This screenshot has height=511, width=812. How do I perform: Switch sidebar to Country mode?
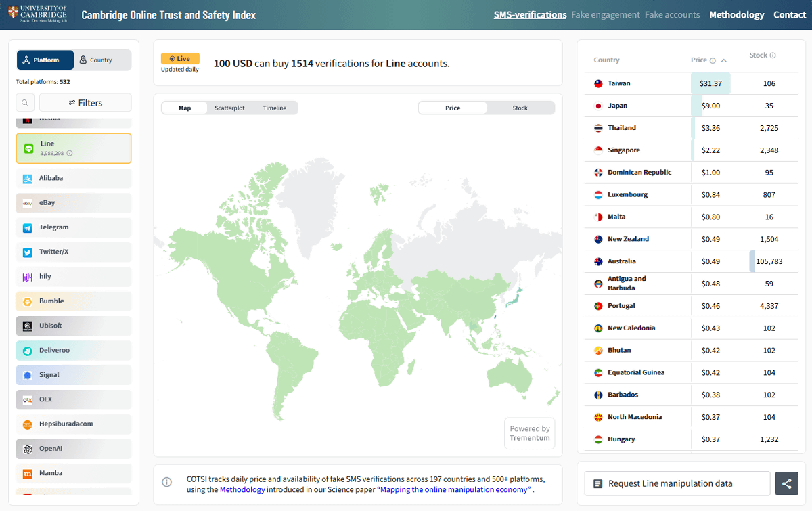point(101,60)
